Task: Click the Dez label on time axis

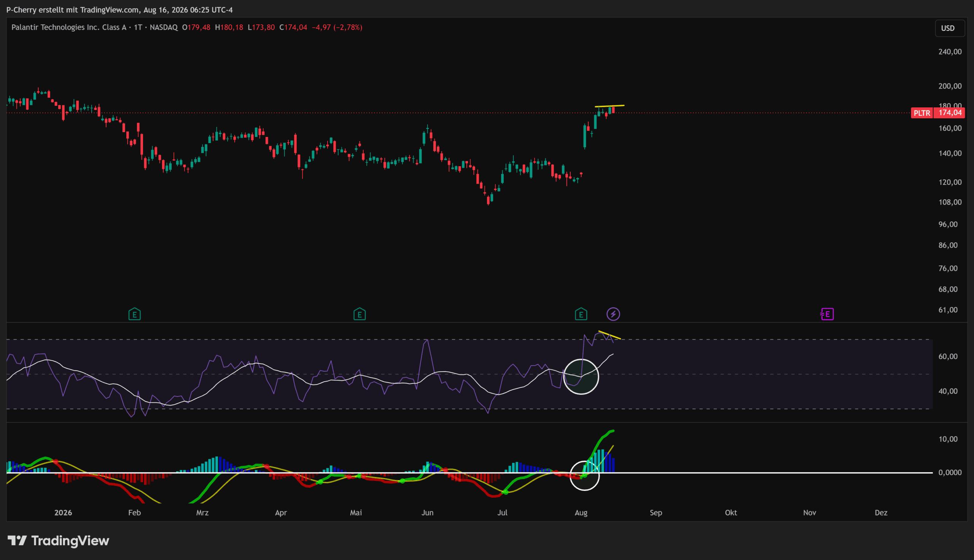Action: point(881,512)
